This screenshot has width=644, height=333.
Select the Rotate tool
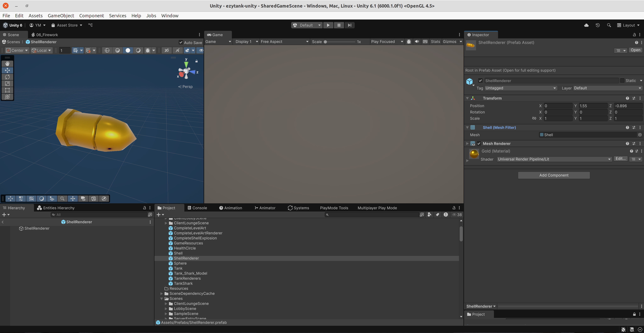(7, 77)
